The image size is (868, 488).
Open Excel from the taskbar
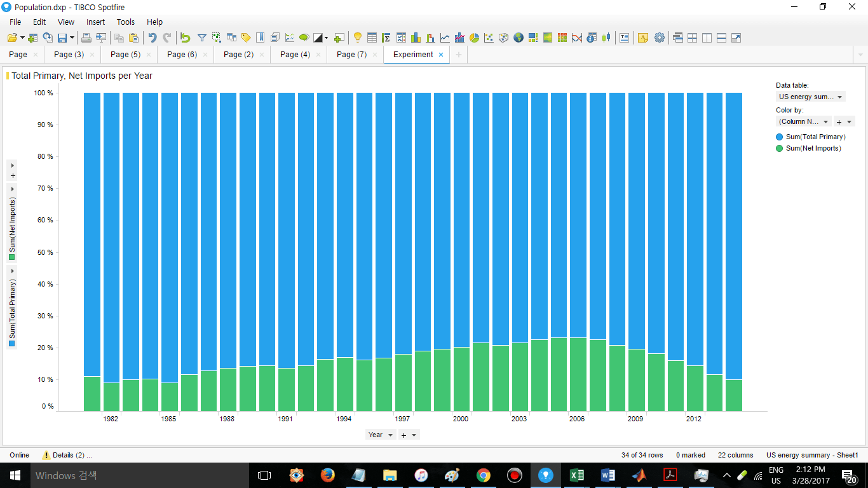576,475
